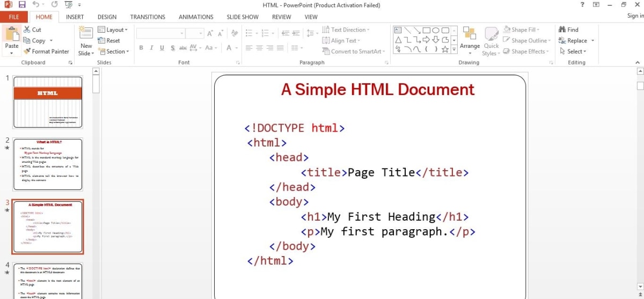Open Ribbon Display Options icon
Viewport: 644px width, 299px height.
(x=596, y=5)
